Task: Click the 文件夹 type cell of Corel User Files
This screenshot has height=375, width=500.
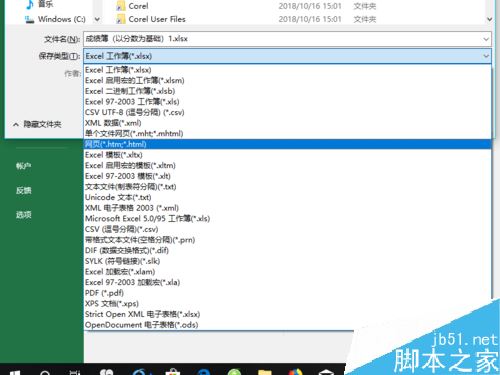Action: [x=365, y=19]
